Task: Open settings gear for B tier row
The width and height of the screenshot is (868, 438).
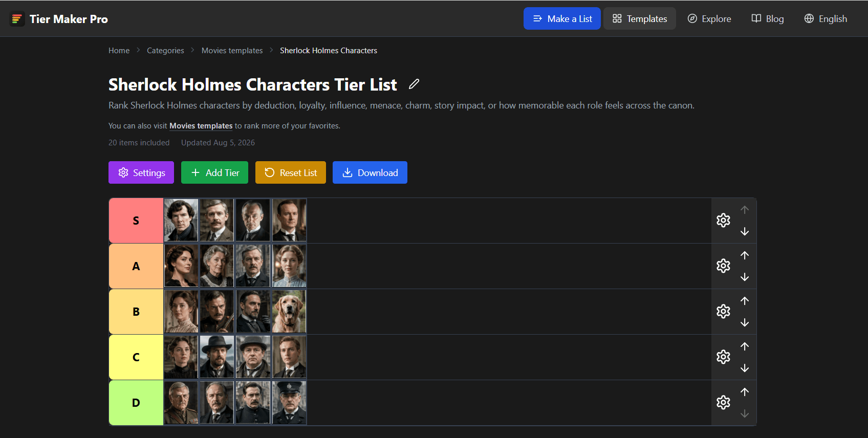Action: pyautogui.click(x=723, y=312)
